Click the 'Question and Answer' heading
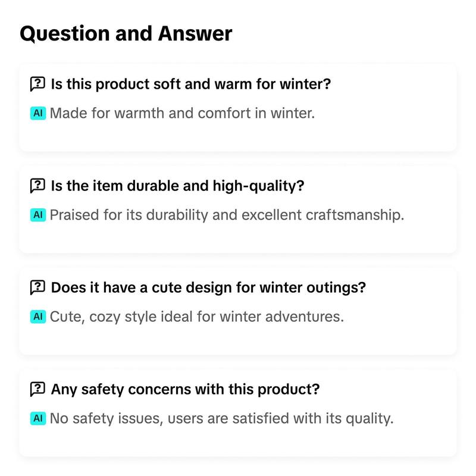 tap(126, 33)
